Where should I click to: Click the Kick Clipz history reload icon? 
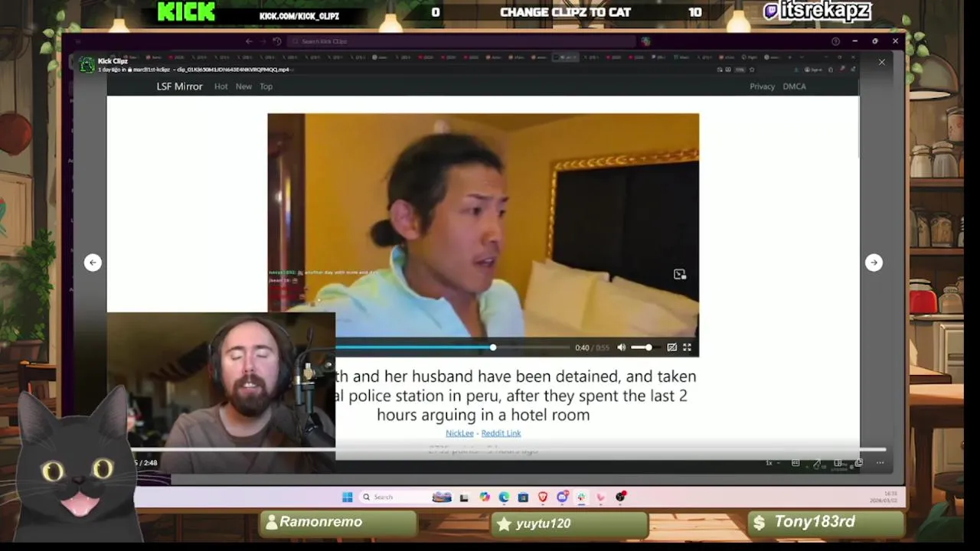tap(277, 41)
